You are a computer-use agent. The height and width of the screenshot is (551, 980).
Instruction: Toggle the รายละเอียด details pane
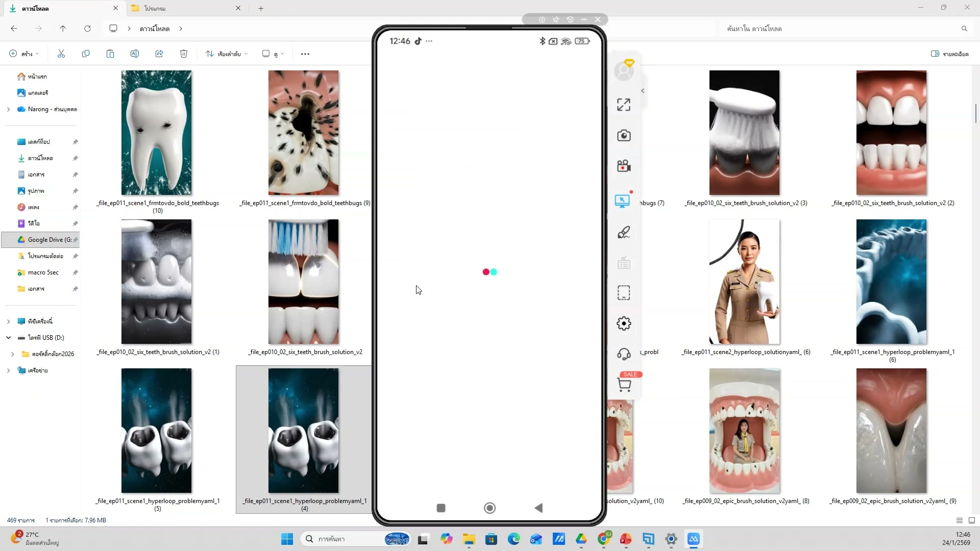949,54
